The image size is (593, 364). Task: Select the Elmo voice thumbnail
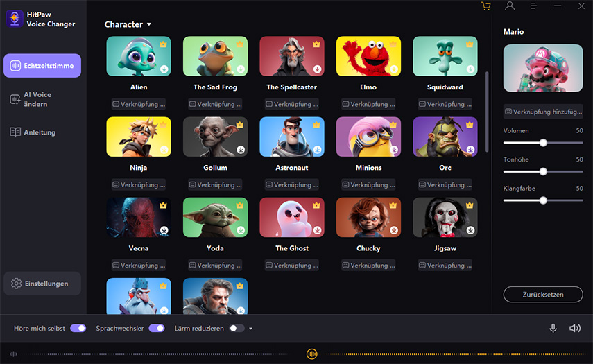tap(368, 56)
